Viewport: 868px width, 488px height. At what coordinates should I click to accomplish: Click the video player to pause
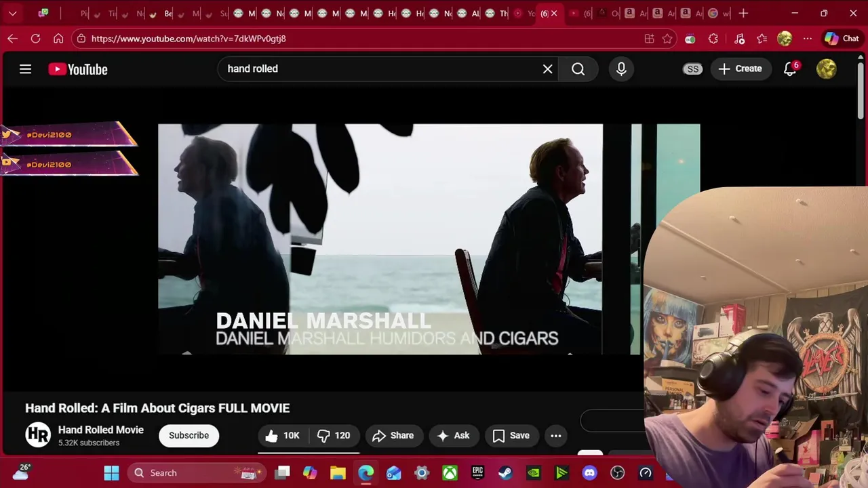[429, 239]
